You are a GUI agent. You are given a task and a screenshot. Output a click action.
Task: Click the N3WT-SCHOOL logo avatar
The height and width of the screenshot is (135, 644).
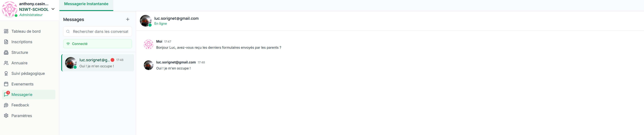point(10,9)
